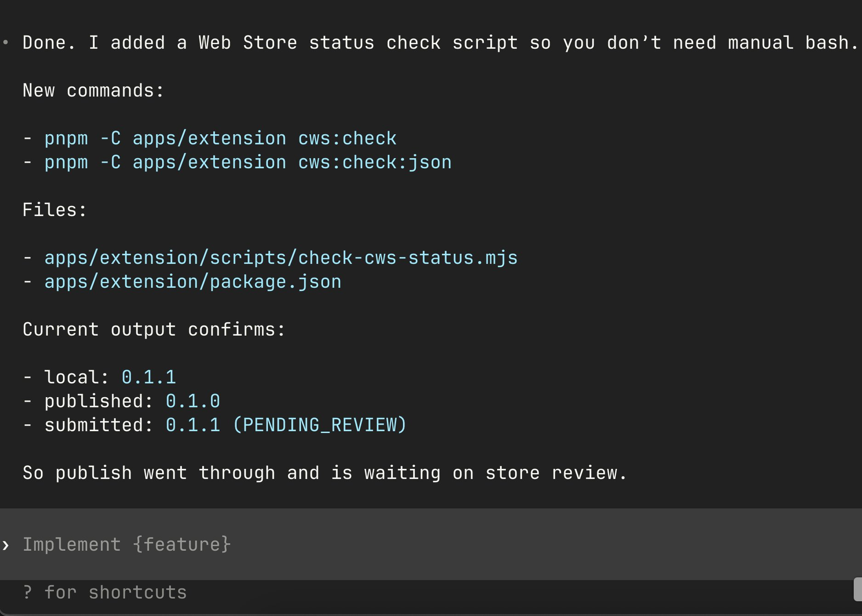Screen dimensions: 862x616
Task: Click the prompt chevron › symbol
Action: (5, 545)
